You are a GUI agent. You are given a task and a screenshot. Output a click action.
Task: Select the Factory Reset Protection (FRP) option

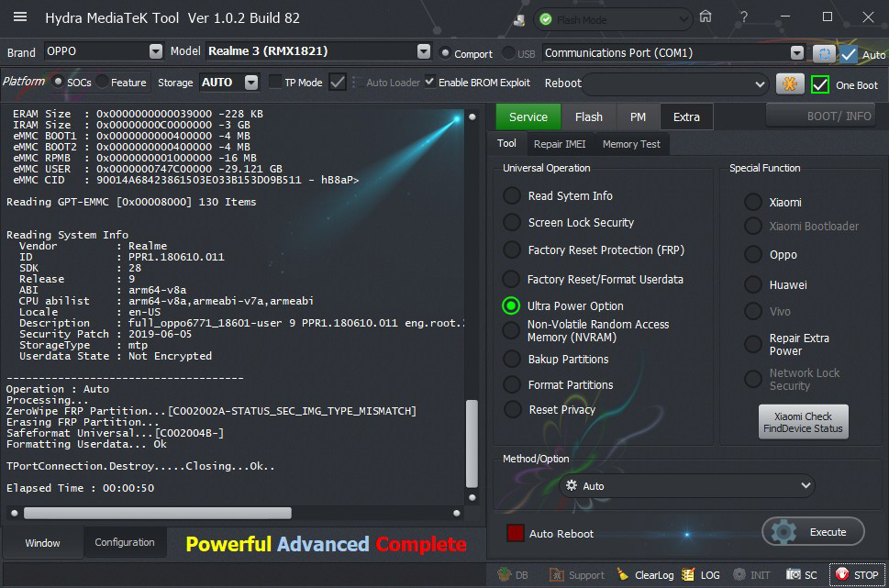(512, 250)
